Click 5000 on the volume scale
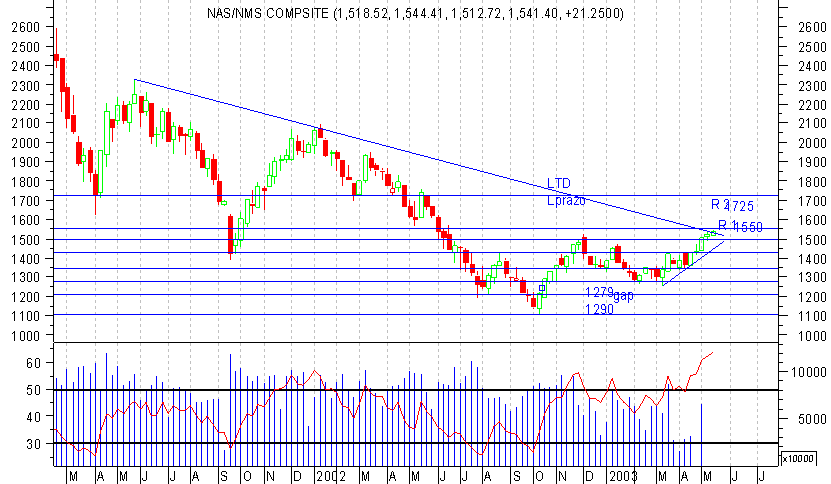 812,419
